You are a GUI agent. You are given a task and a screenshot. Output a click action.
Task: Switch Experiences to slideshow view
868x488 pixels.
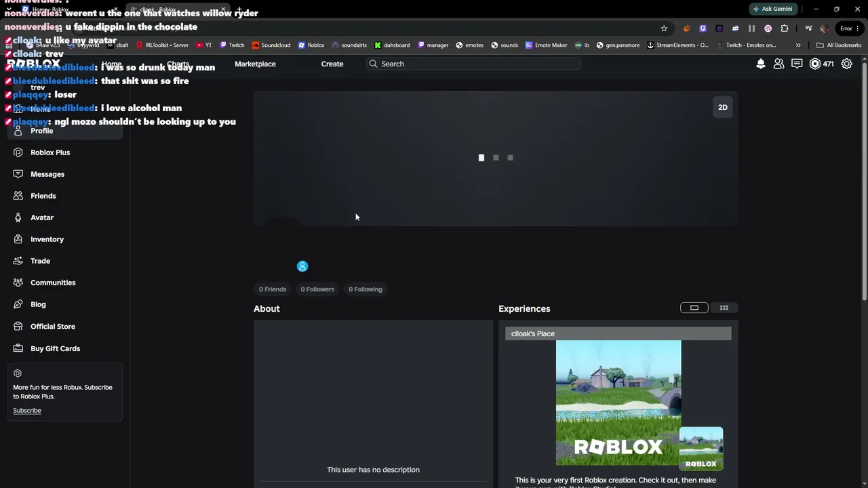click(x=694, y=308)
